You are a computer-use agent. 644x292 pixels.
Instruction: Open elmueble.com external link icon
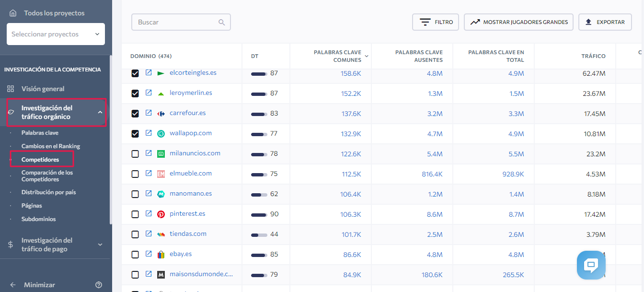click(x=149, y=174)
